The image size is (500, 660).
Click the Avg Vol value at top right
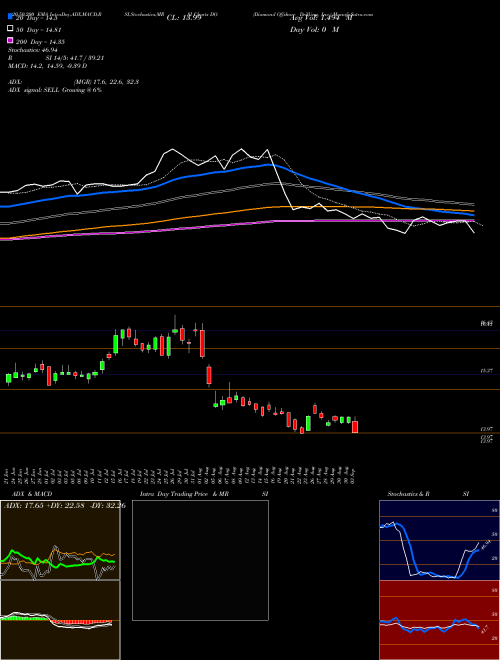click(x=321, y=18)
